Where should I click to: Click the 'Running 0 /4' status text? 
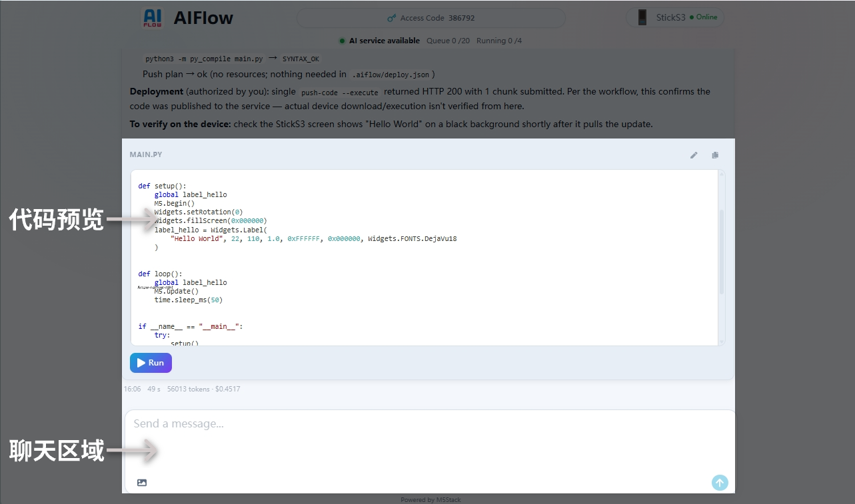coord(499,41)
